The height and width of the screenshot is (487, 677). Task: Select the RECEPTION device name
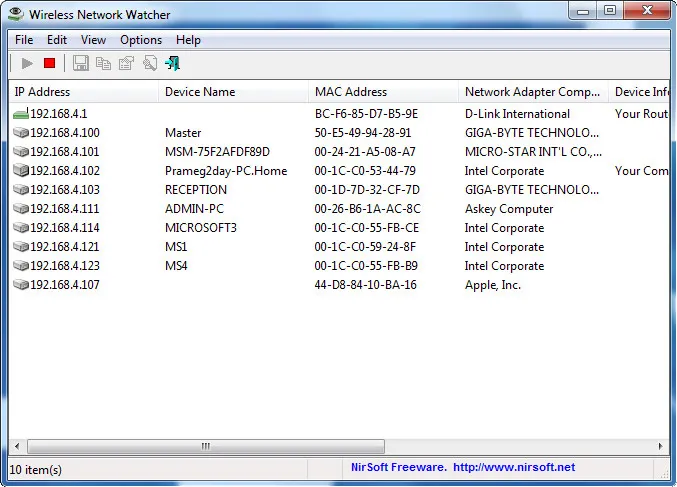196,190
